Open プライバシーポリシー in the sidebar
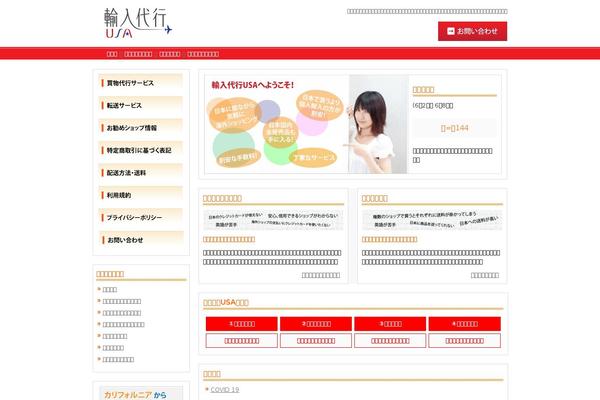Image resolution: width=600 pixels, height=400 pixels. tap(140, 217)
